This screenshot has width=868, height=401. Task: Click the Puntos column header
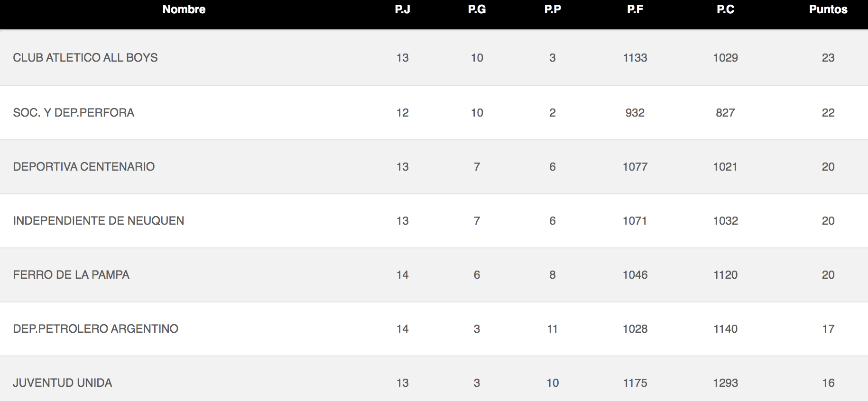tap(828, 9)
